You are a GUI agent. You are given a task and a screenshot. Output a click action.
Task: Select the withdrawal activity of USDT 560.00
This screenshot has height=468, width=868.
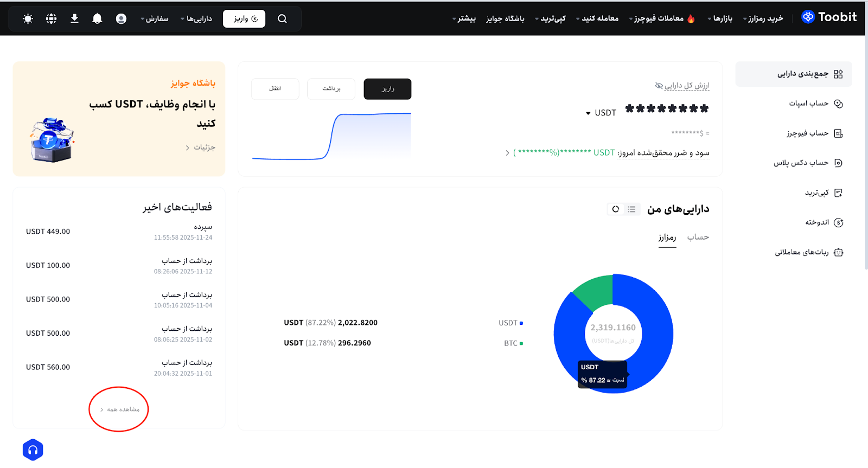(x=119, y=368)
